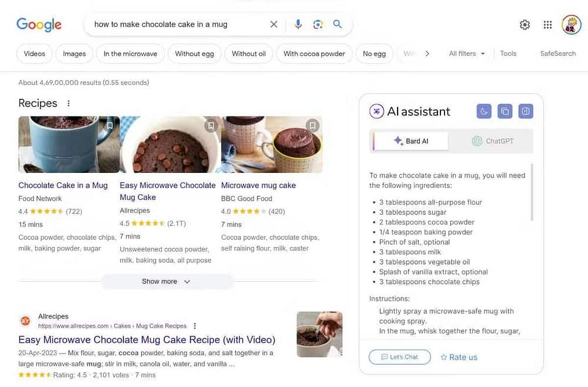This screenshot has height=387, width=588.
Task: Bookmark the Microwave mug cake recipe
Action: coord(312,126)
